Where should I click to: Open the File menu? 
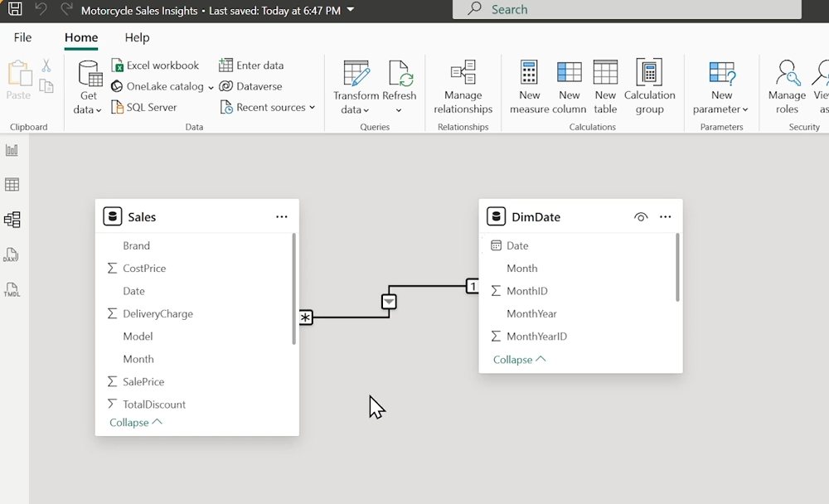[23, 37]
